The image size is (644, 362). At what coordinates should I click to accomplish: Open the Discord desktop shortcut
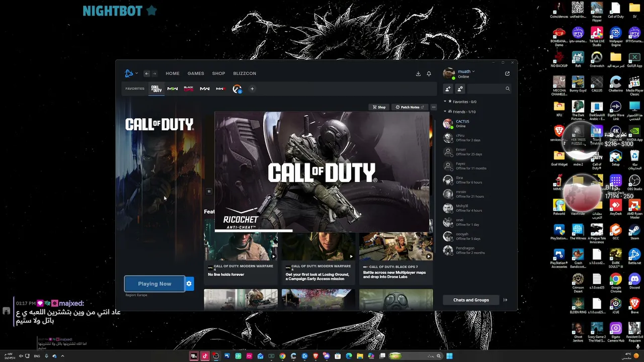coord(634,282)
